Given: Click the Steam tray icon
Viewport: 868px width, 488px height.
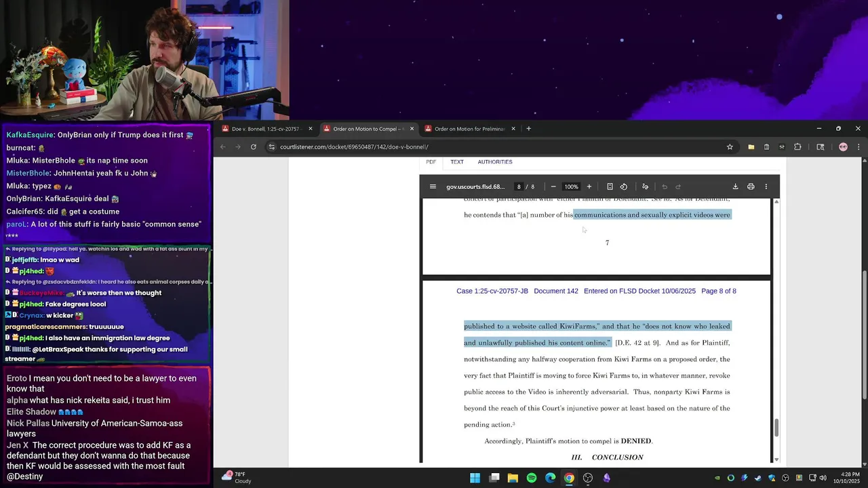Looking at the screenshot, I should [758, 478].
